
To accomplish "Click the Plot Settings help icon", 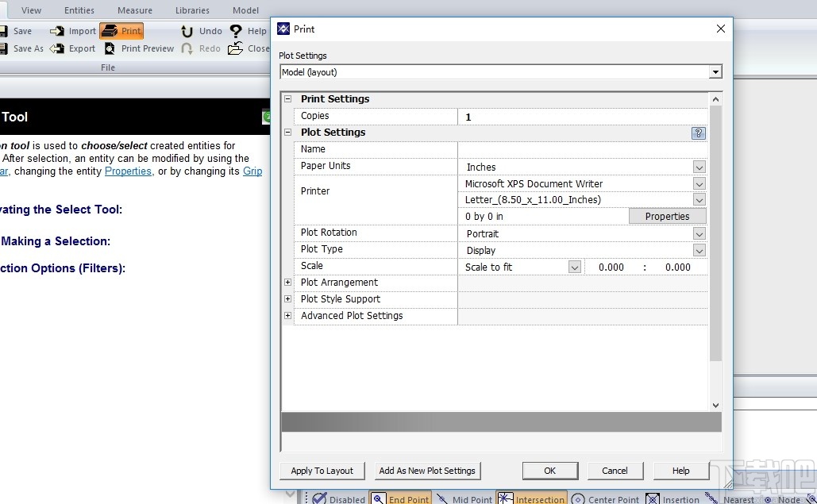I will click(x=698, y=133).
